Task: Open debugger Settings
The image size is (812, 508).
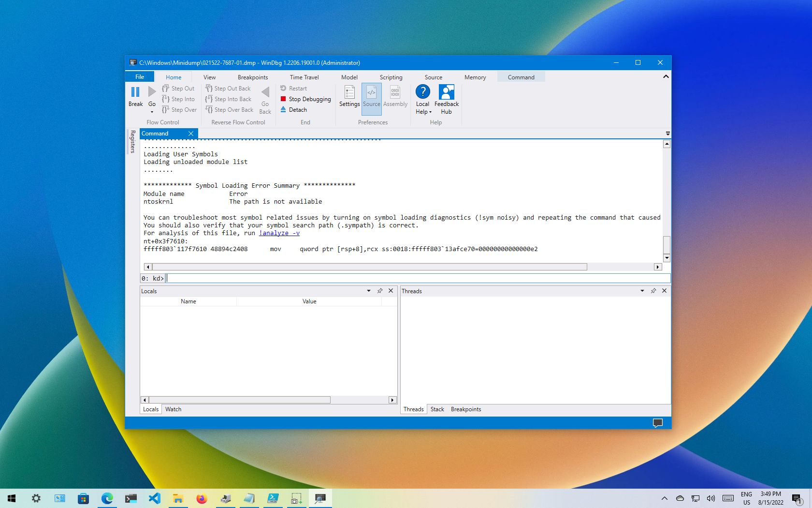Action: [349, 96]
